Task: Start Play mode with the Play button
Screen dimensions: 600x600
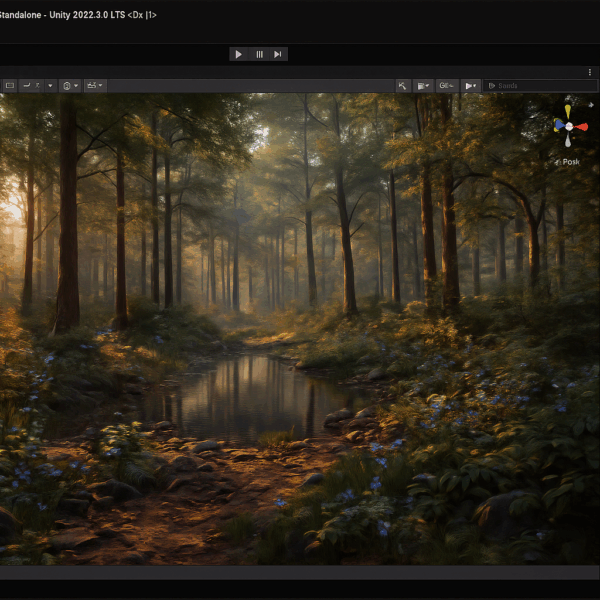Action: point(238,54)
